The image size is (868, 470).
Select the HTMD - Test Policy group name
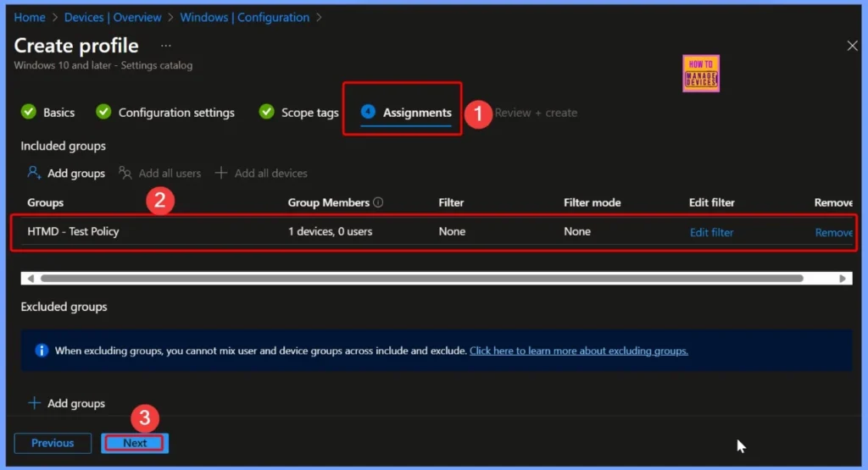pos(73,231)
